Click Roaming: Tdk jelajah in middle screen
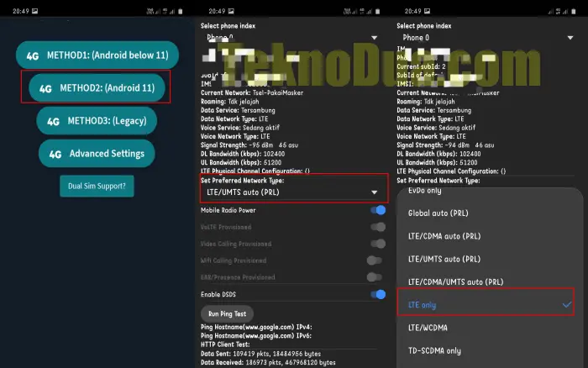Viewport: 588px width, 368px height. pos(230,102)
